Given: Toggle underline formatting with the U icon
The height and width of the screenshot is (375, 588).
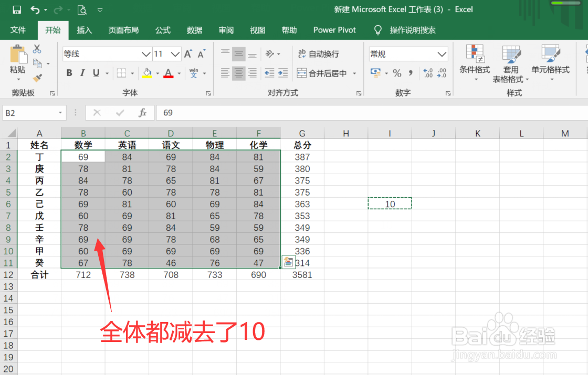Looking at the screenshot, I should 97,73.
